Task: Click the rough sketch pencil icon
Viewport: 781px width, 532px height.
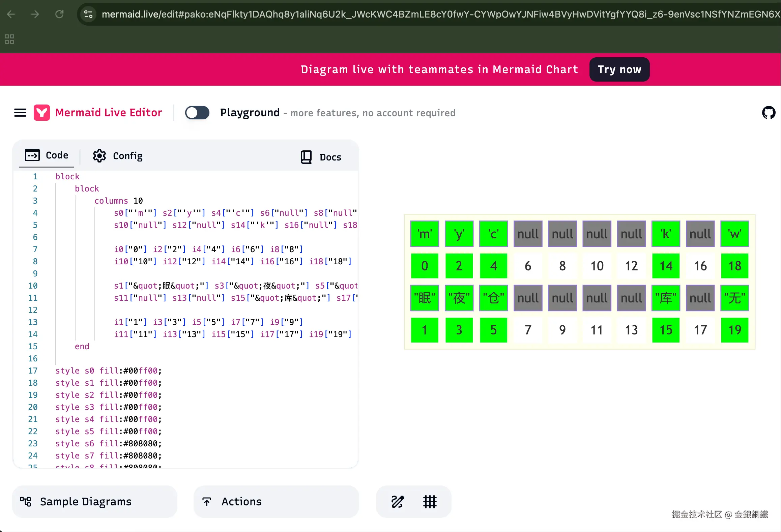Action: coord(398,502)
